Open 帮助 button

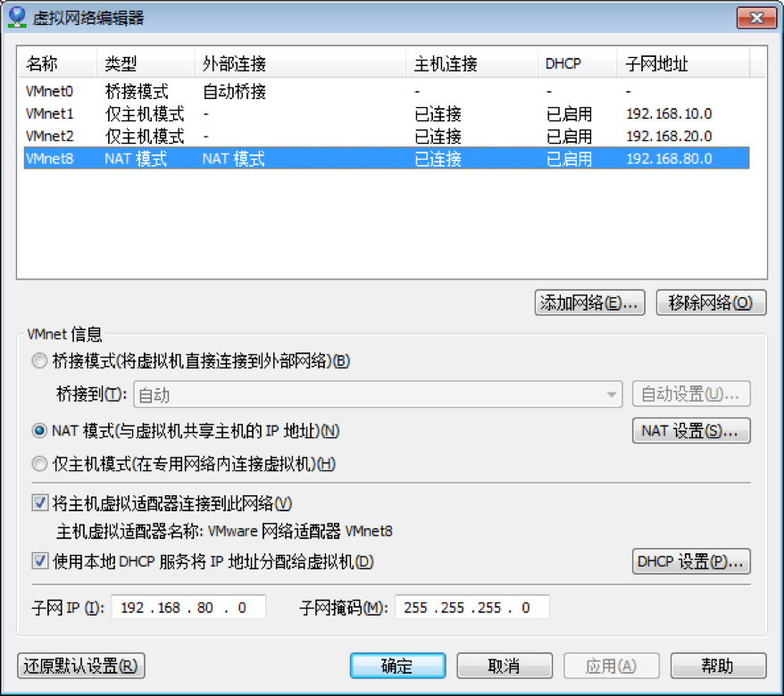pyautogui.click(x=718, y=666)
